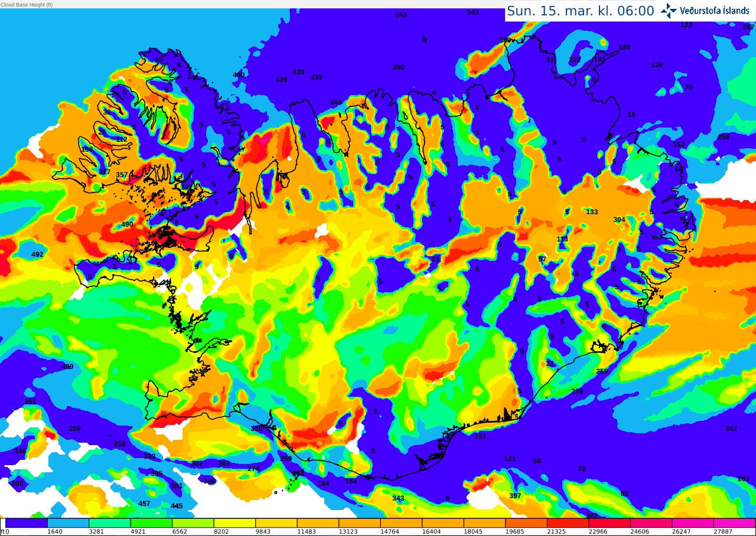This screenshot has width=756, height=536.
Task: Click the map value 344
Action: pos(335,102)
